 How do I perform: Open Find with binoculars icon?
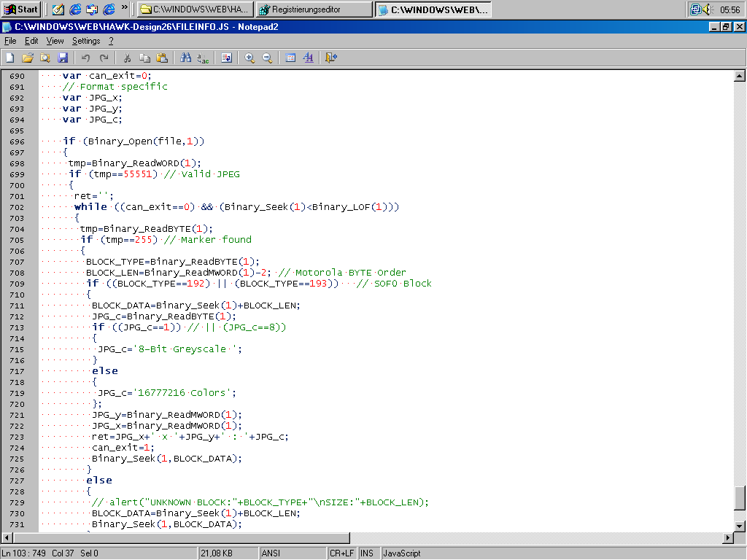click(185, 58)
